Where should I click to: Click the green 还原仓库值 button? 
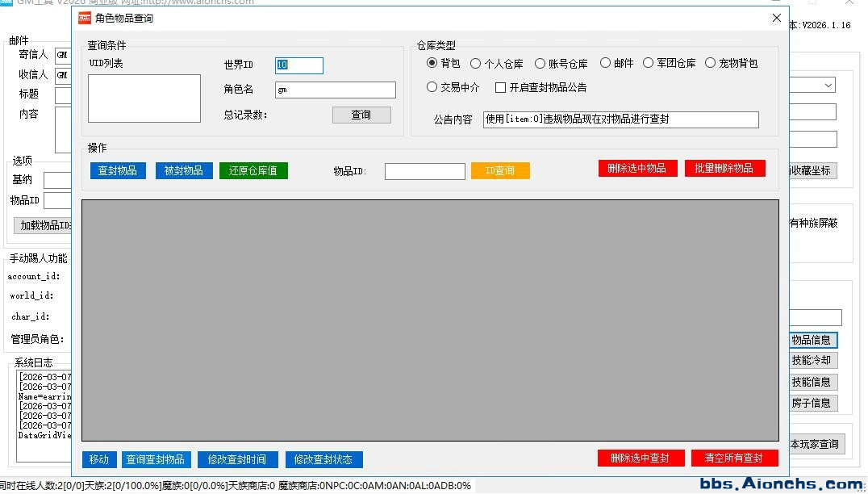point(253,170)
